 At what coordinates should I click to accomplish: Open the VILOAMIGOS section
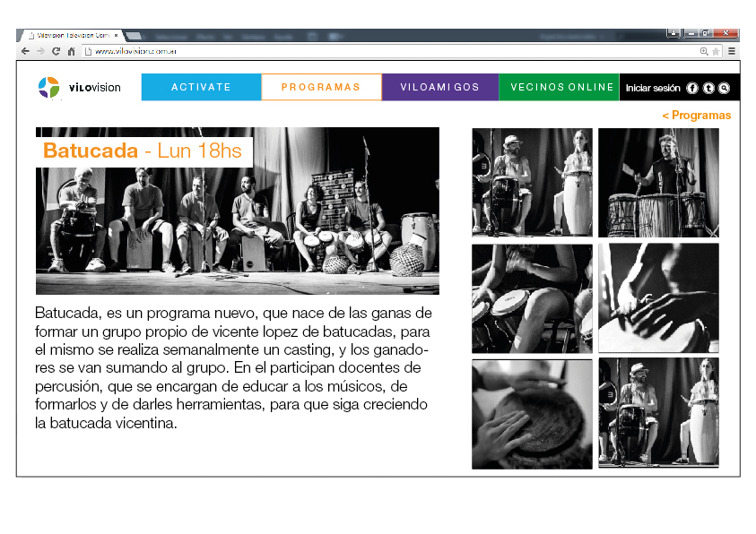[439, 87]
